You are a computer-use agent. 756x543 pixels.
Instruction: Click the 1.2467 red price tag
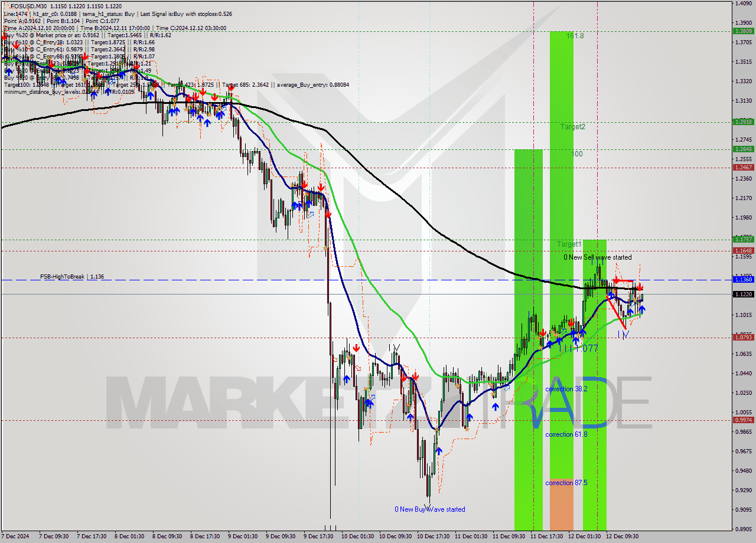point(743,168)
